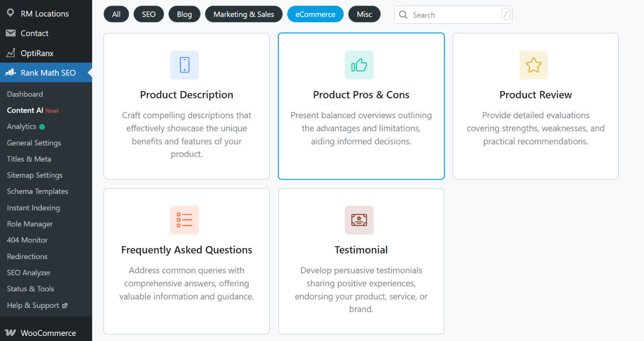Click the Rank Math SEO rocket icon
The height and width of the screenshot is (341, 644).
[11, 72]
